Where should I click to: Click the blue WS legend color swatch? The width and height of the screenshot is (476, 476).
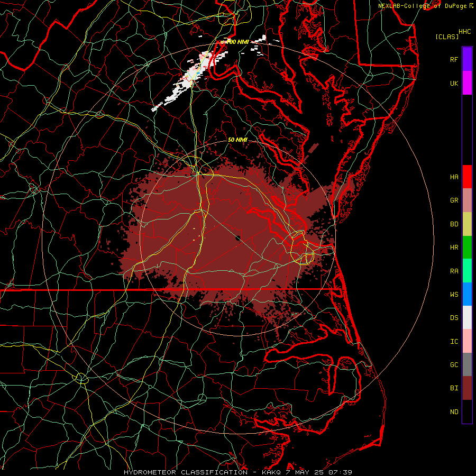coord(467,294)
